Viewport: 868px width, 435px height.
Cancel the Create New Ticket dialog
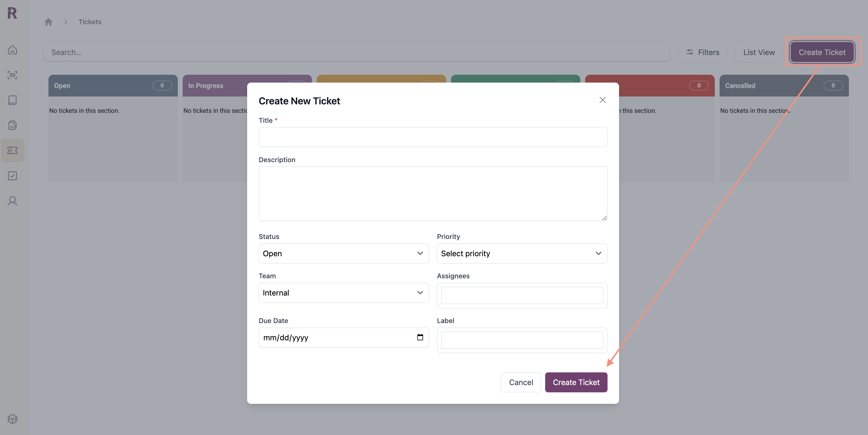pos(521,382)
